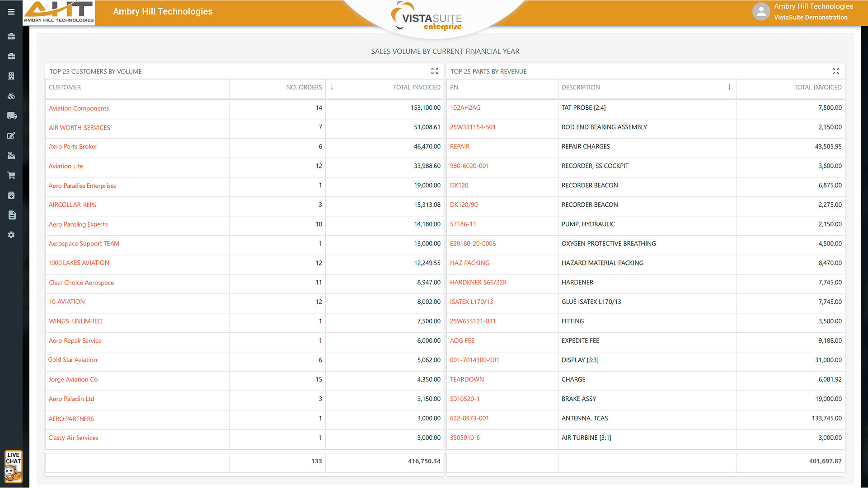Viewport: 868px width, 488px height.
Task: Open the Live Chat widget
Action: point(13,466)
